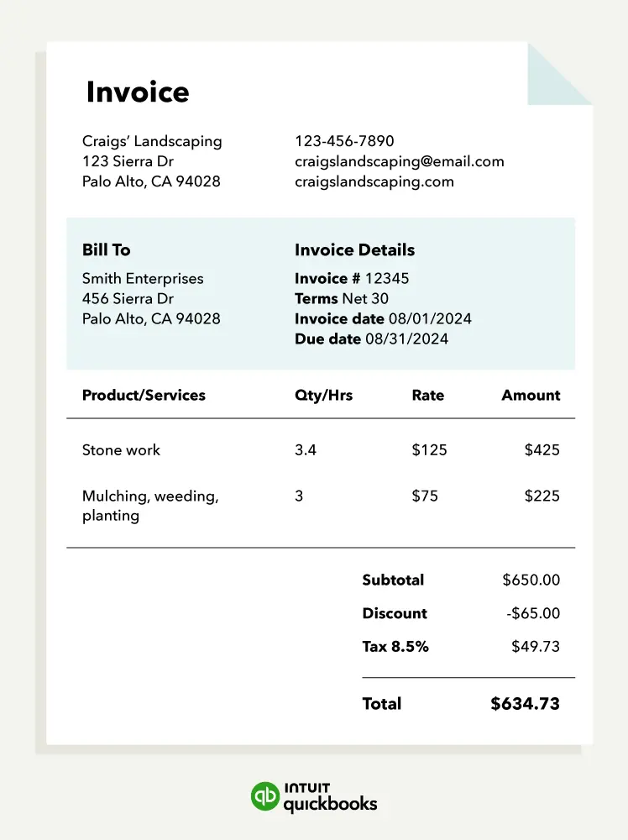Select the phone number 123-456-7890
628x840 pixels.
pyautogui.click(x=344, y=141)
